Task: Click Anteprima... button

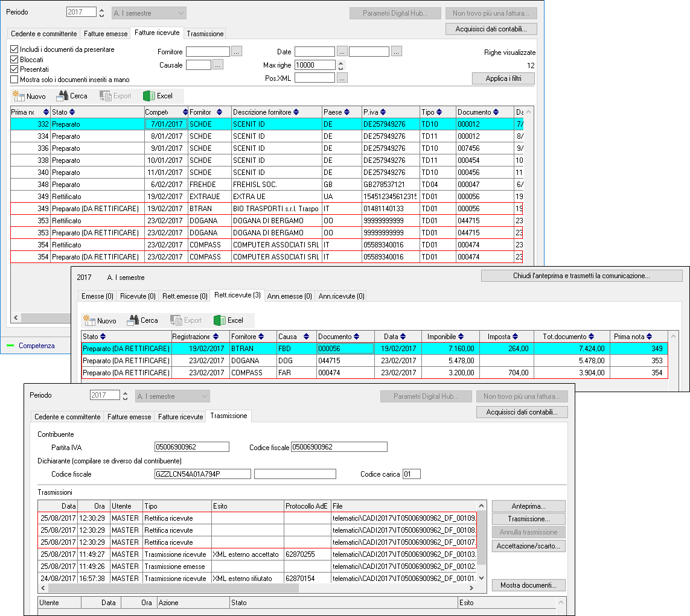Action: click(x=528, y=506)
